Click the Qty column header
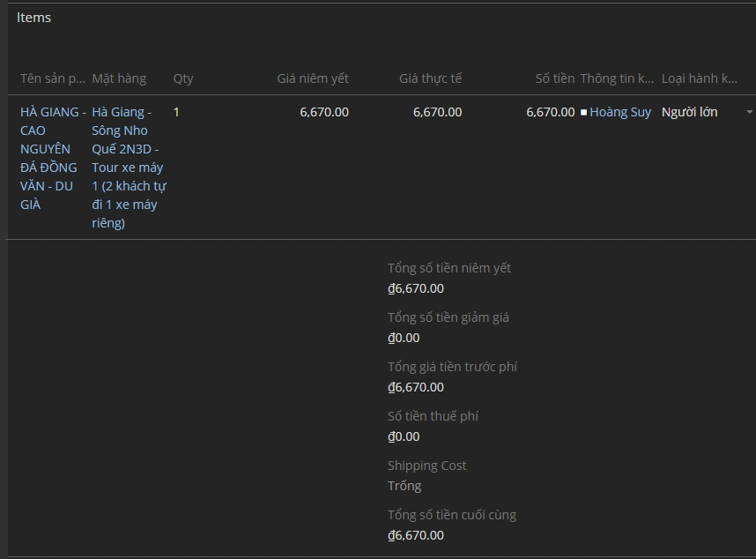This screenshot has height=559, width=756. (x=183, y=78)
